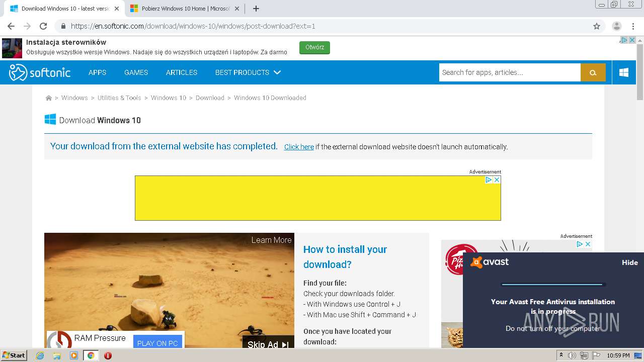
Task: Show hidden tray icons arrow
Action: 561,355
